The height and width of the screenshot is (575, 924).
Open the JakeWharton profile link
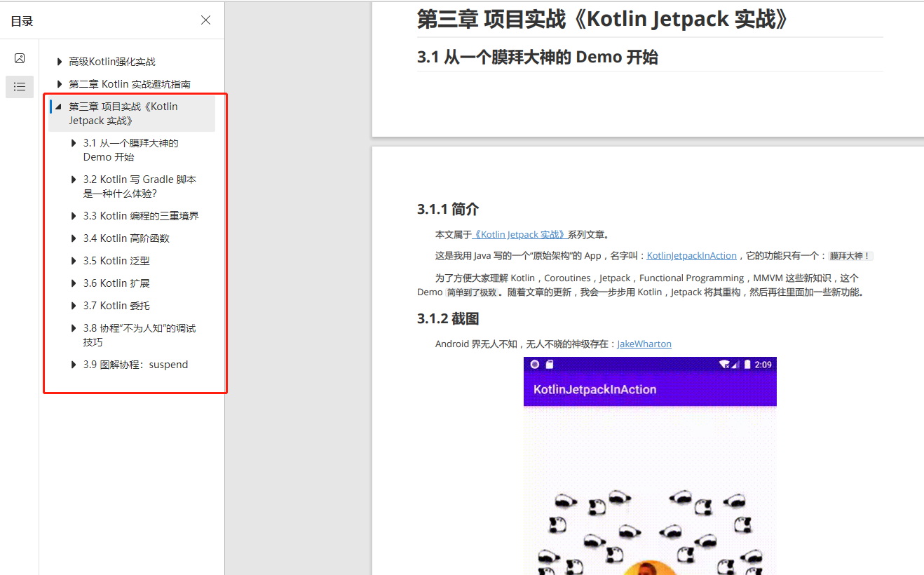point(644,344)
